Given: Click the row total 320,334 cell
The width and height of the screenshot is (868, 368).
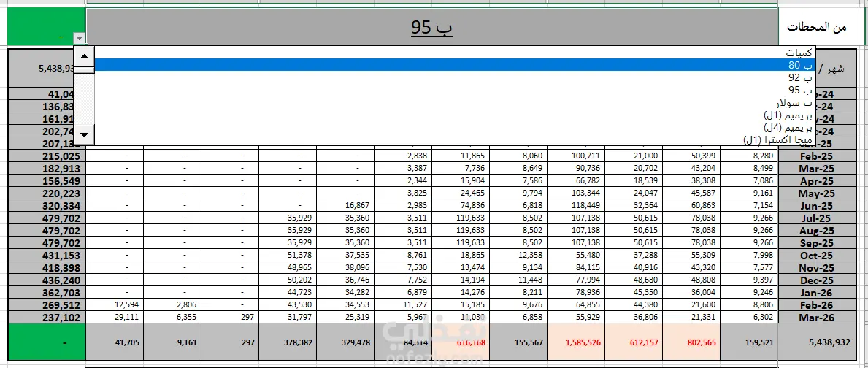Looking at the screenshot, I should [47, 206].
